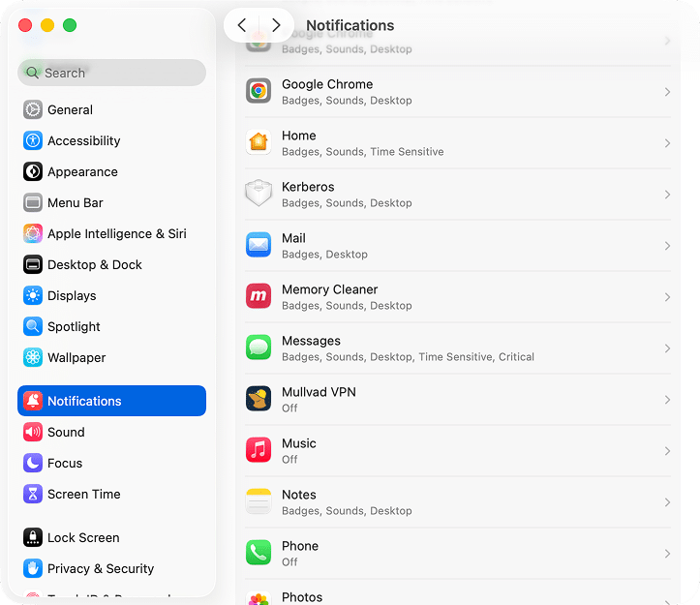Click the Displays sun icon

[x=33, y=295]
